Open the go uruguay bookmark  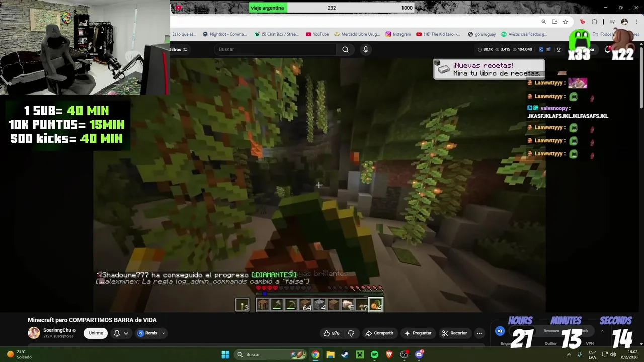click(x=482, y=34)
